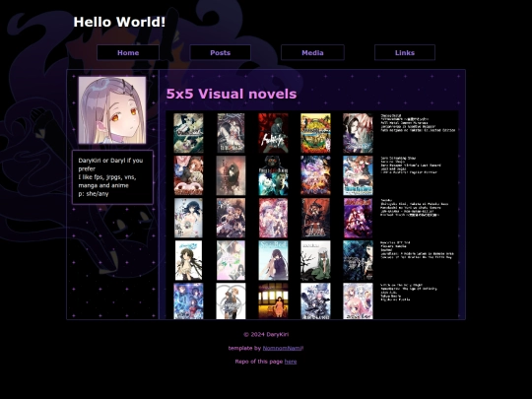Click the white cover with green-cloaked figure and bare tree
This screenshot has height=399, width=532.
tap(315, 260)
